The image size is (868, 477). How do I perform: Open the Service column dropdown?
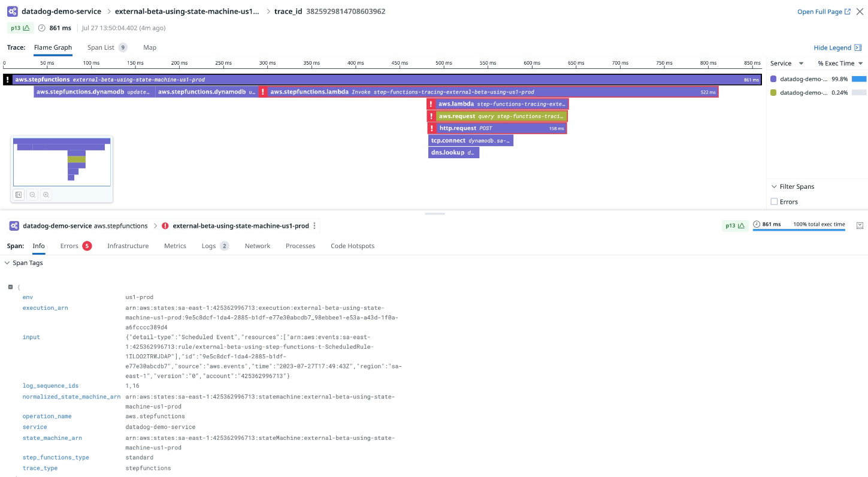tap(801, 64)
